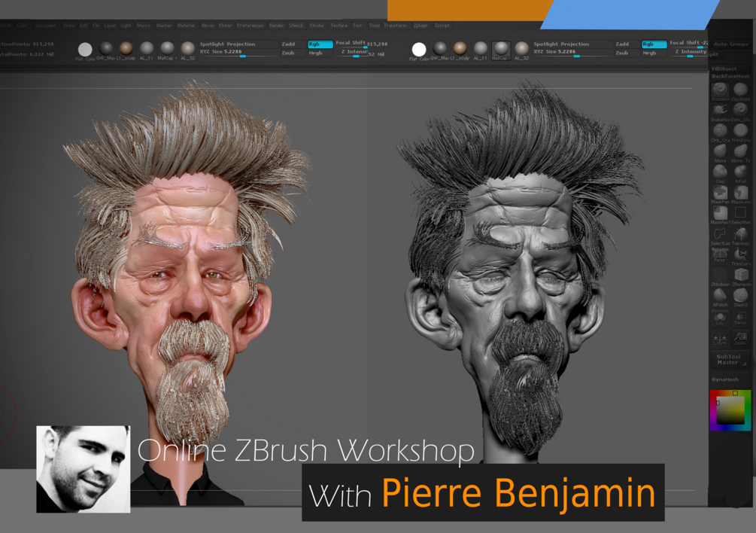Select the TrimCurve brush
The image size is (756, 533).
click(x=740, y=256)
